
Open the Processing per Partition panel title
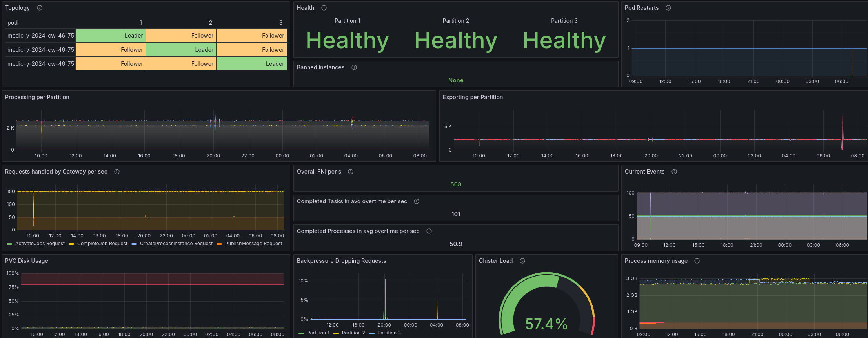(x=37, y=97)
